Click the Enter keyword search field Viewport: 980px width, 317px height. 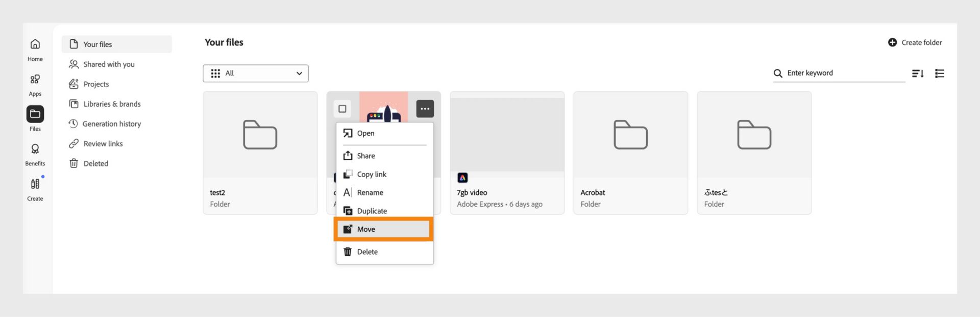pos(839,73)
